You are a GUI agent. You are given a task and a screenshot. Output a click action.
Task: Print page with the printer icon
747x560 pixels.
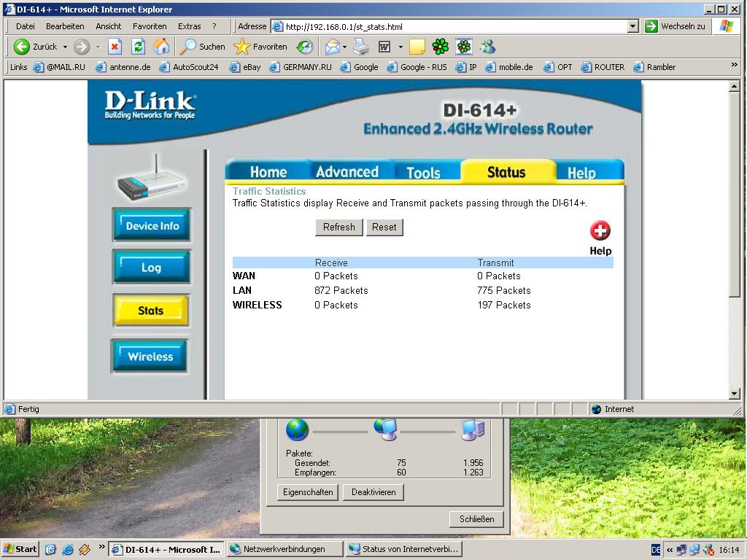(x=361, y=47)
